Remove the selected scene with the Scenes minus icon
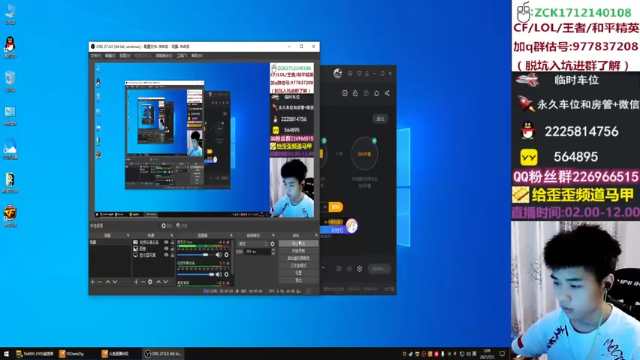Screen dimensions: 640x360 [x=100, y=282]
